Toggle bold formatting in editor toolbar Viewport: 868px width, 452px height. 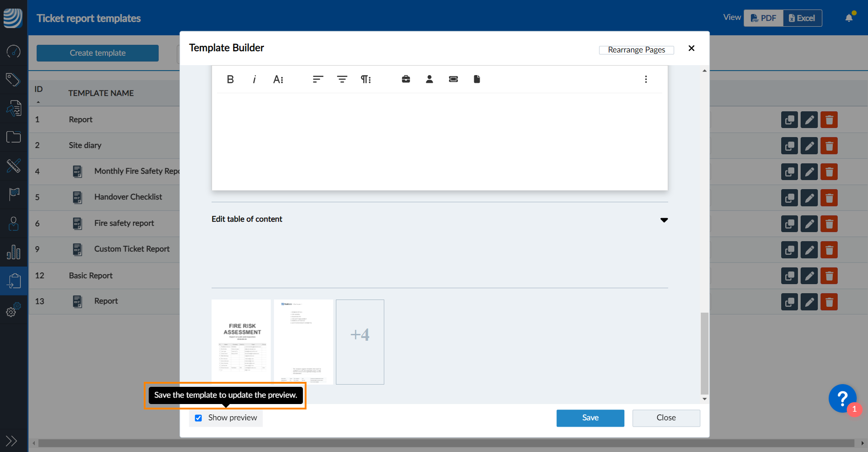(x=230, y=80)
